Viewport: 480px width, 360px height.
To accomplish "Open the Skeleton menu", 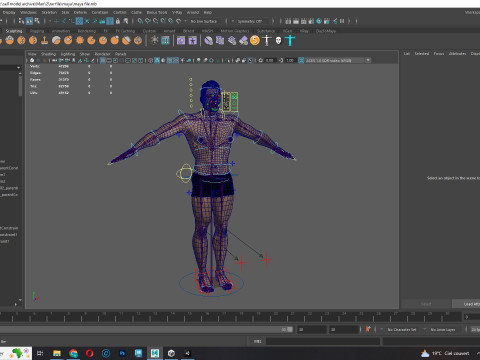I will coord(49,12).
